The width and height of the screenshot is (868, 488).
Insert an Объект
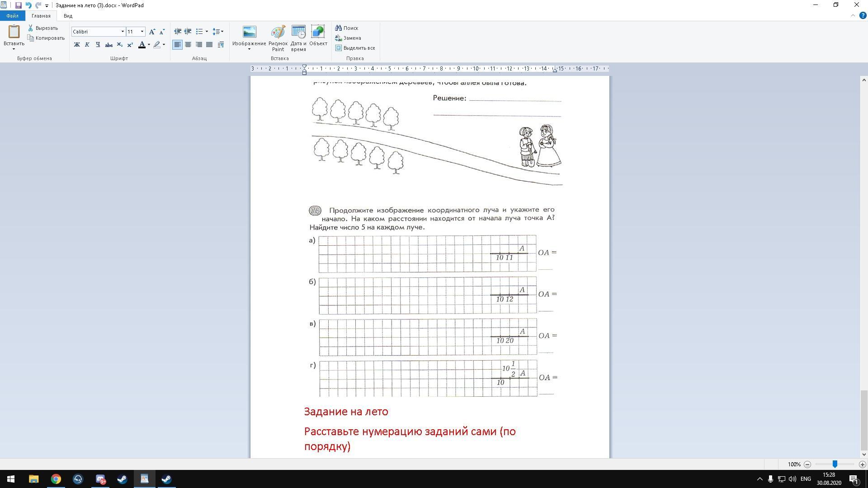pyautogui.click(x=318, y=36)
